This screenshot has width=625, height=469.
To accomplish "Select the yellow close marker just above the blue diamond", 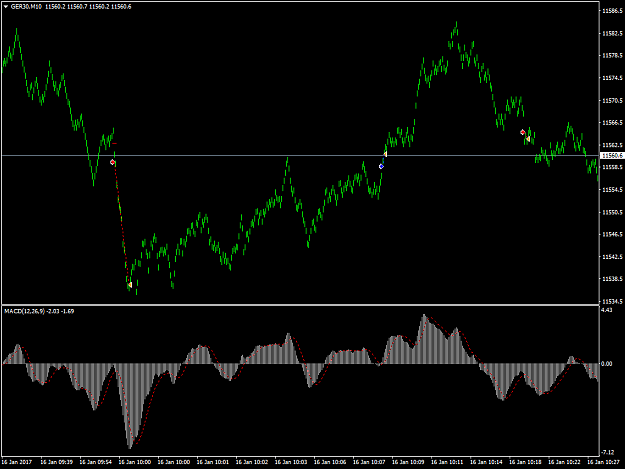I will coord(385,154).
